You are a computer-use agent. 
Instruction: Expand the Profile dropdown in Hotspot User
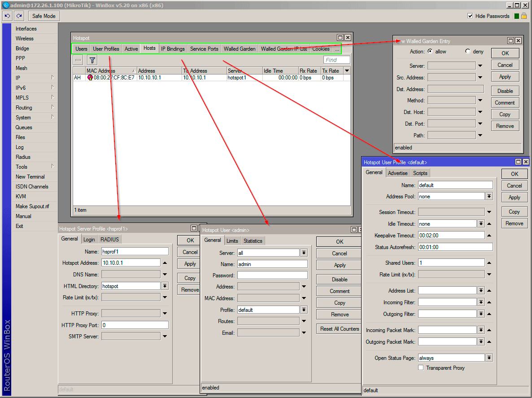tap(304, 310)
